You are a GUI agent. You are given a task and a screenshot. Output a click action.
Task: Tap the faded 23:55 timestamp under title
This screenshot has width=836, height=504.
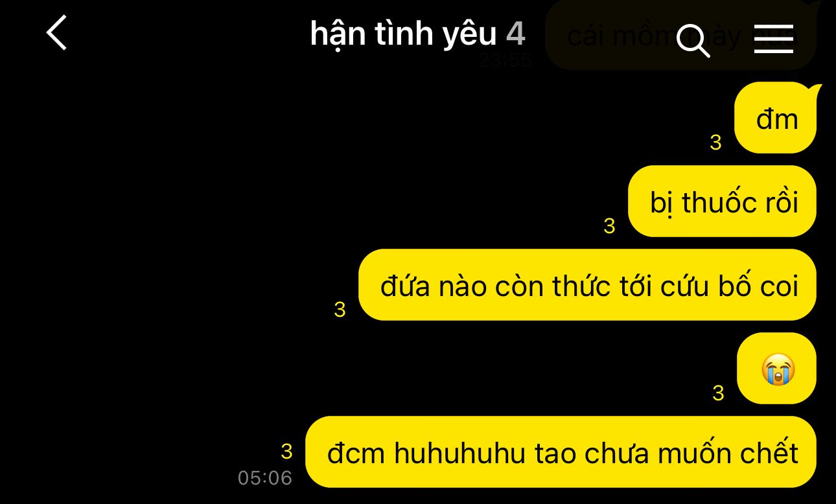coord(505,60)
